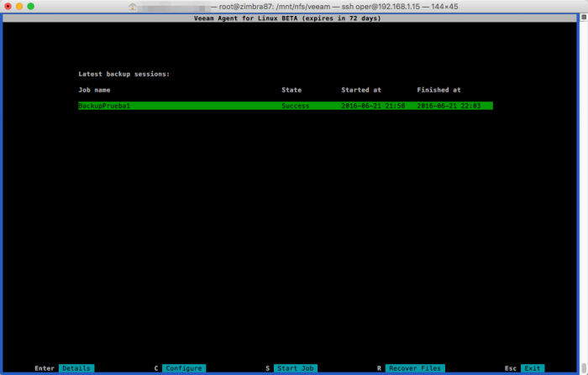The width and height of the screenshot is (588, 375).
Task: Click started time 2016-06-21 21:58
Action: pos(373,106)
